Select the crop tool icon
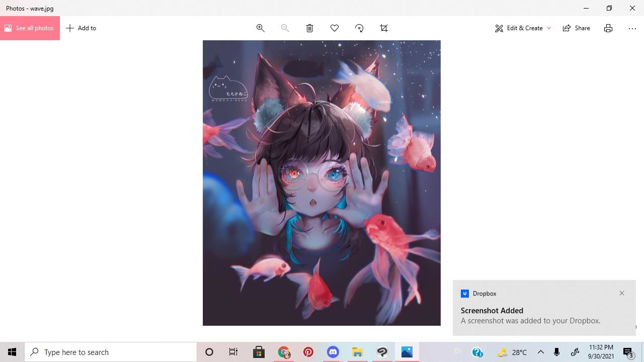Screen dimensions: 644x362 [384, 28]
